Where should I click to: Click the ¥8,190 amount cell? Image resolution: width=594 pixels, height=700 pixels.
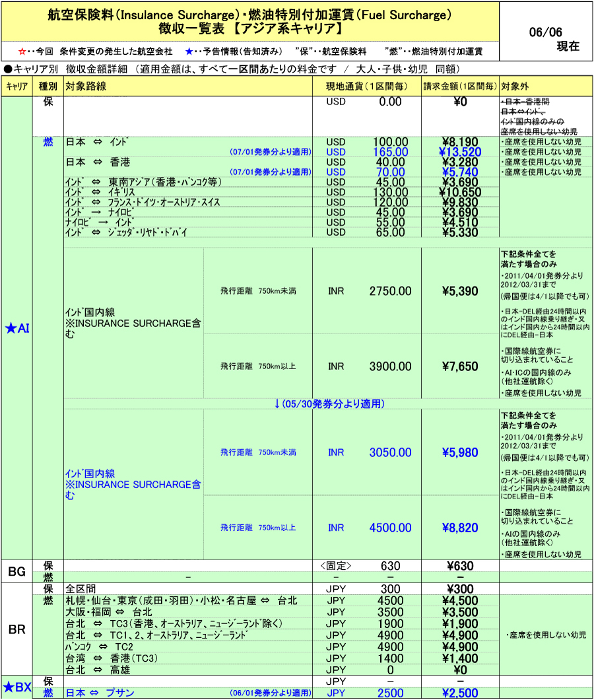pos(460,142)
